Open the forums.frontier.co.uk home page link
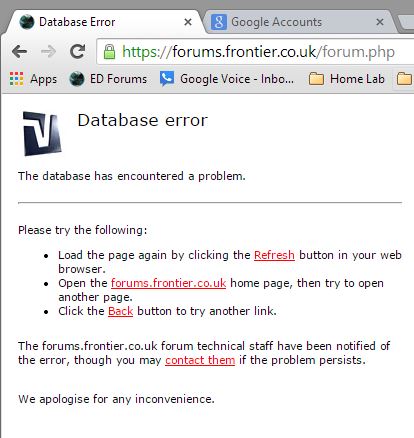This screenshot has width=414, height=438. click(168, 283)
